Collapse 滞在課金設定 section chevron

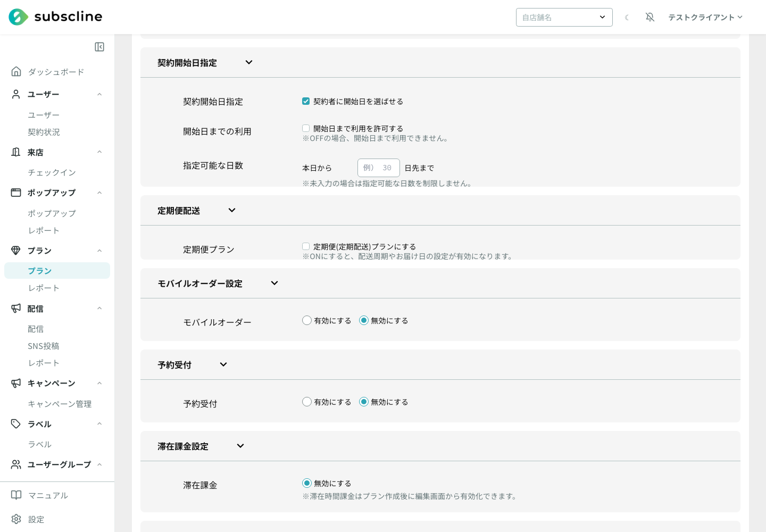240,446
